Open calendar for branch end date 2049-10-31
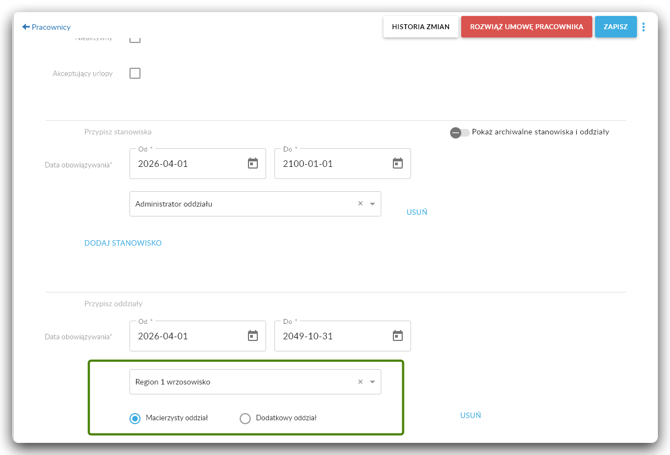Viewport: 670px width, 455px height. click(398, 336)
